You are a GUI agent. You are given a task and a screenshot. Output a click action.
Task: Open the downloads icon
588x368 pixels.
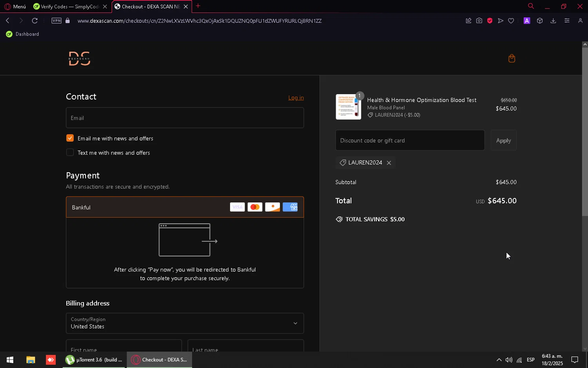[x=553, y=20]
